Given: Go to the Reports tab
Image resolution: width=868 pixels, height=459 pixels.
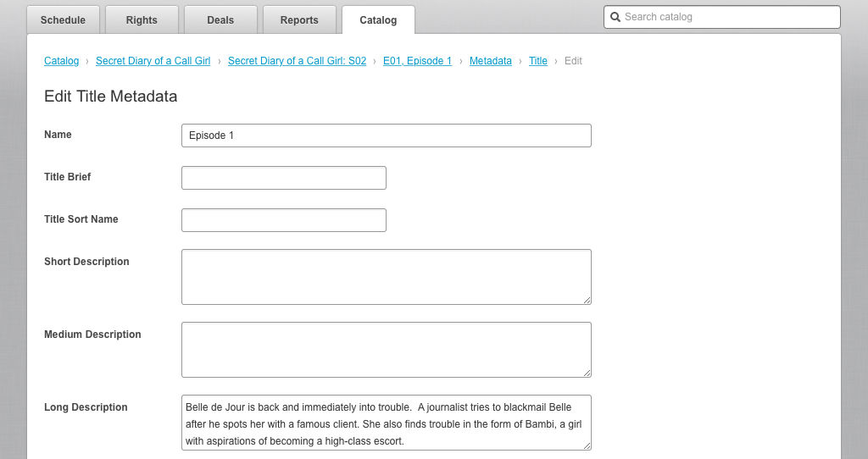Looking at the screenshot, I should [x=299, y=20].
